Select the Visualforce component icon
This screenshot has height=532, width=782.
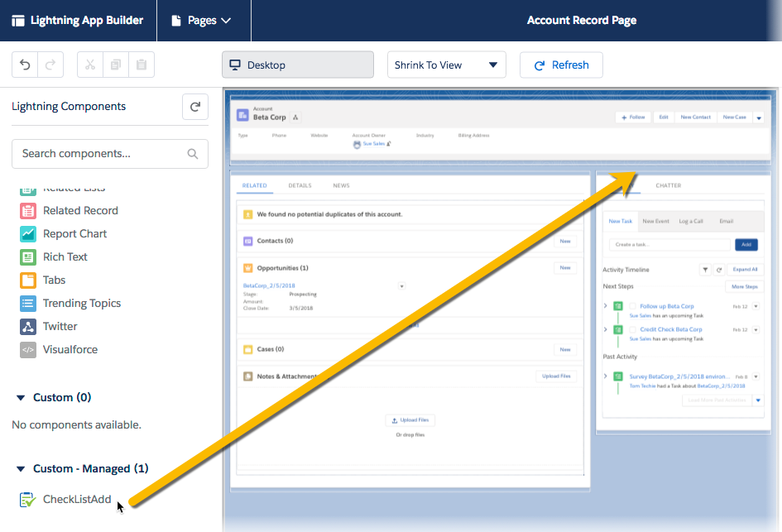pyautogui.click(x=28, y=349)
